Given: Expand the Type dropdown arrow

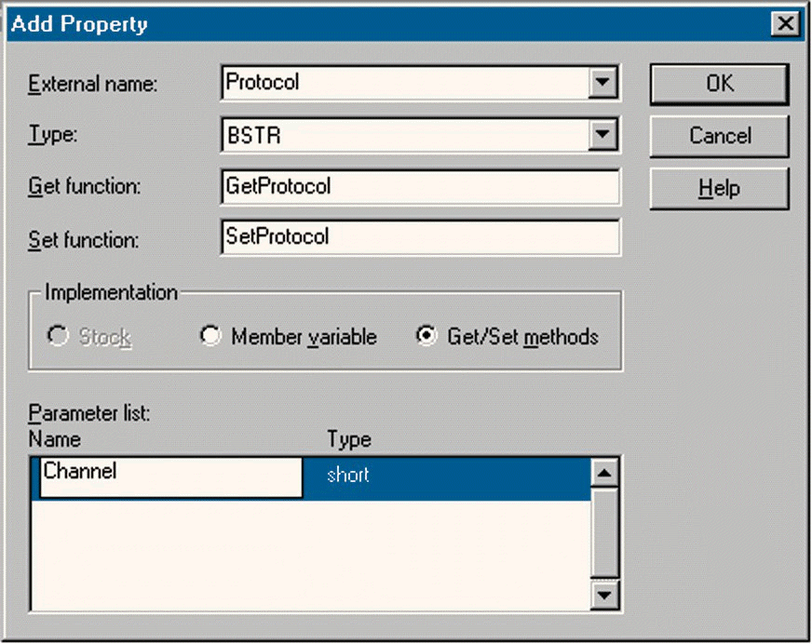Looking at the screenshot, I should [604, 136].
